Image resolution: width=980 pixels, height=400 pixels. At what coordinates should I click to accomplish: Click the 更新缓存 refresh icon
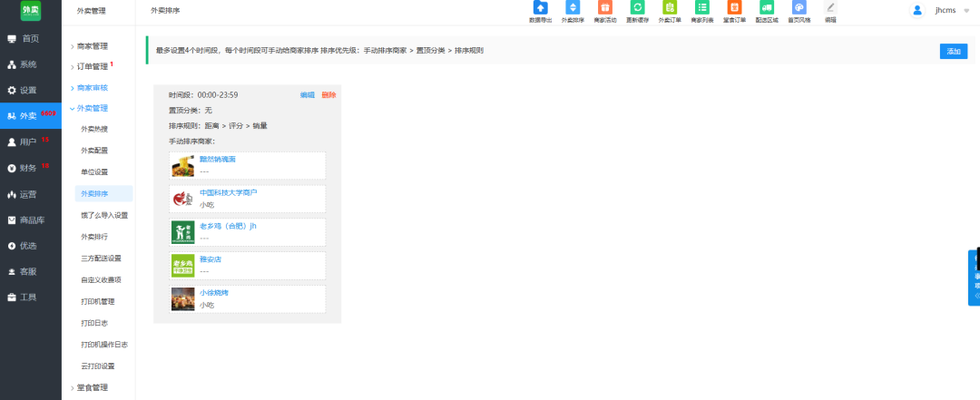pos(637,8)
